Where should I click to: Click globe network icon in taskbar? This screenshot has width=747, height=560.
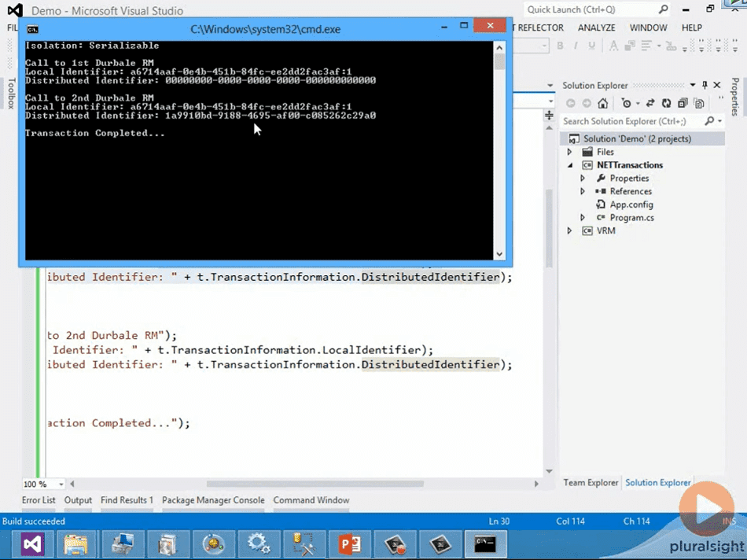[x=213, y=544]
